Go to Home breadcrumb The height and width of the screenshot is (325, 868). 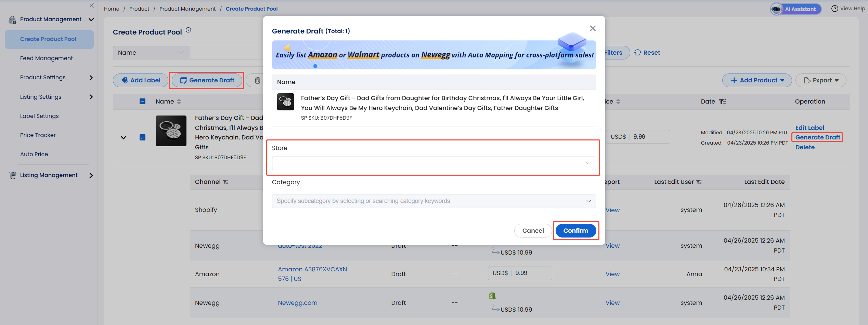pos(112,9)
